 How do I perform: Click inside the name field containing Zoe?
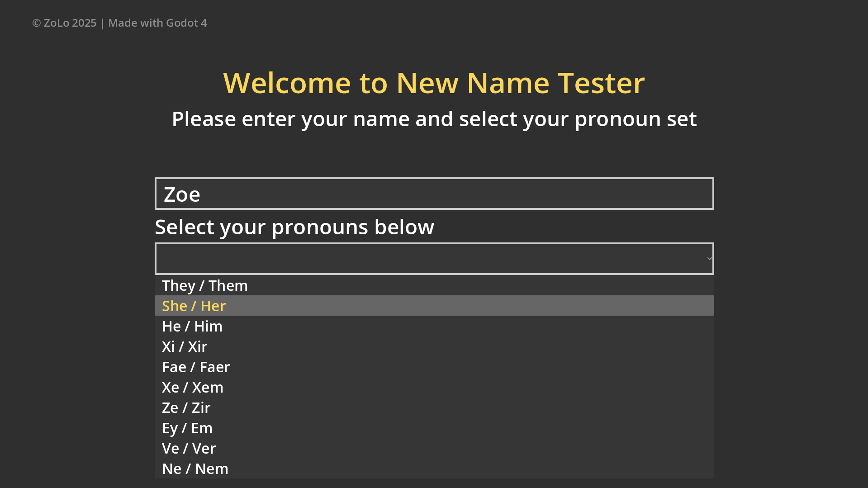[x=434, y=193]
